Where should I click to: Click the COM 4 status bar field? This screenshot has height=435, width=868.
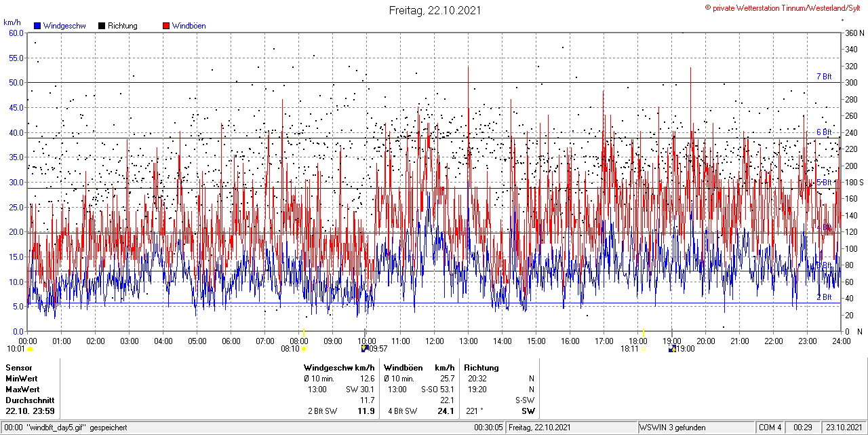(x=770, y=428)
